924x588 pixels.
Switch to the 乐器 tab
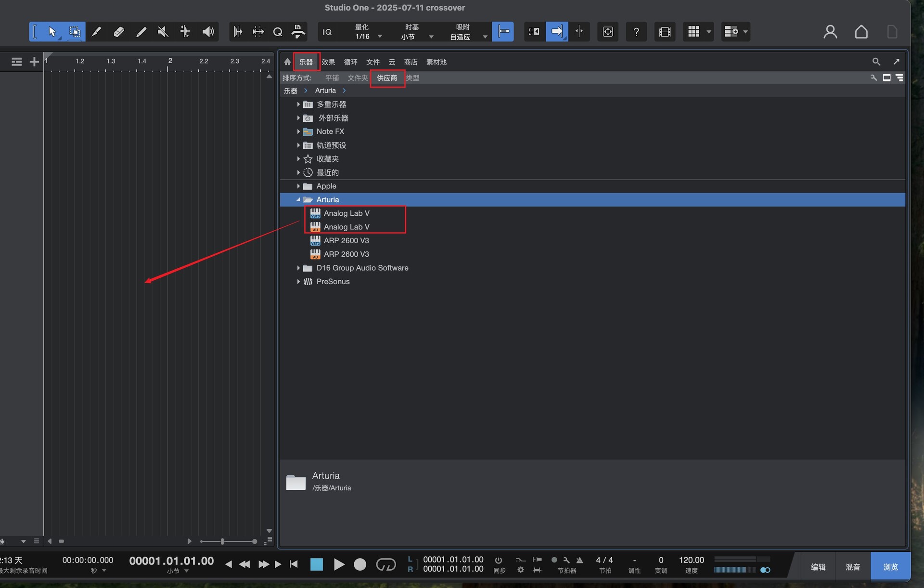click(306, 62)
